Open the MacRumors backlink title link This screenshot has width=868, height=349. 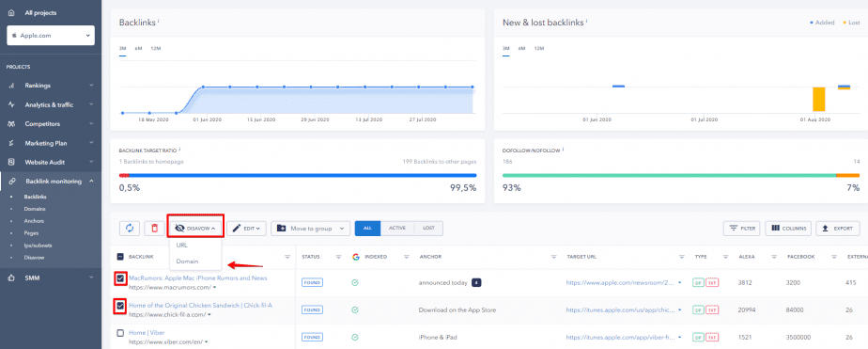(x=197, y=278)
